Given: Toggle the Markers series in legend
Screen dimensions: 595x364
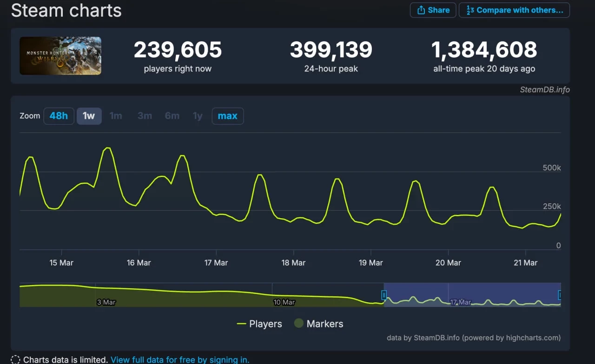Looking at the screenshot, I should (x=319, y=324).
